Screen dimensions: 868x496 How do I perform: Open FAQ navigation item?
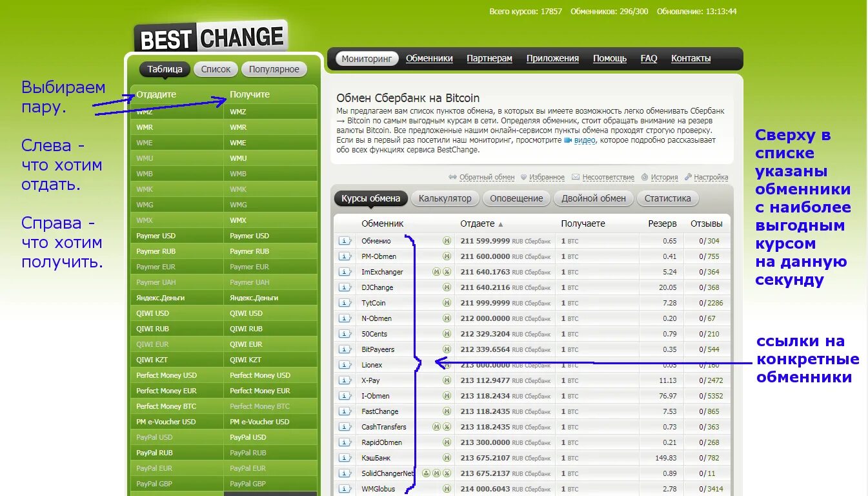point(649,58)
